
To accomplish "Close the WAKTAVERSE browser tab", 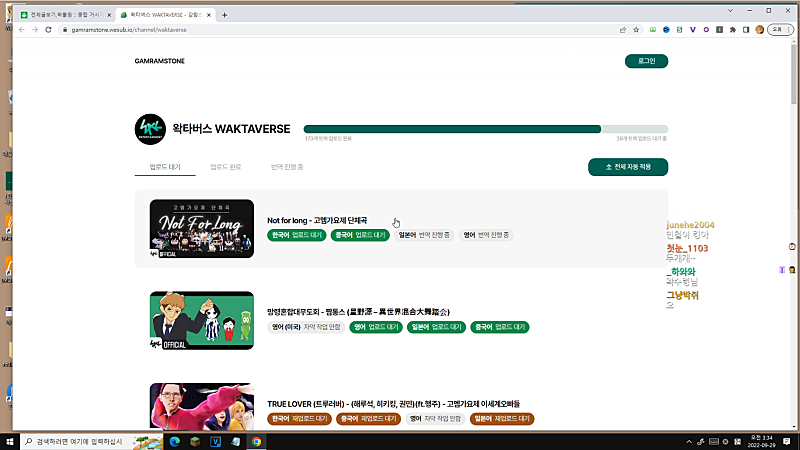I will coord(209,15).
